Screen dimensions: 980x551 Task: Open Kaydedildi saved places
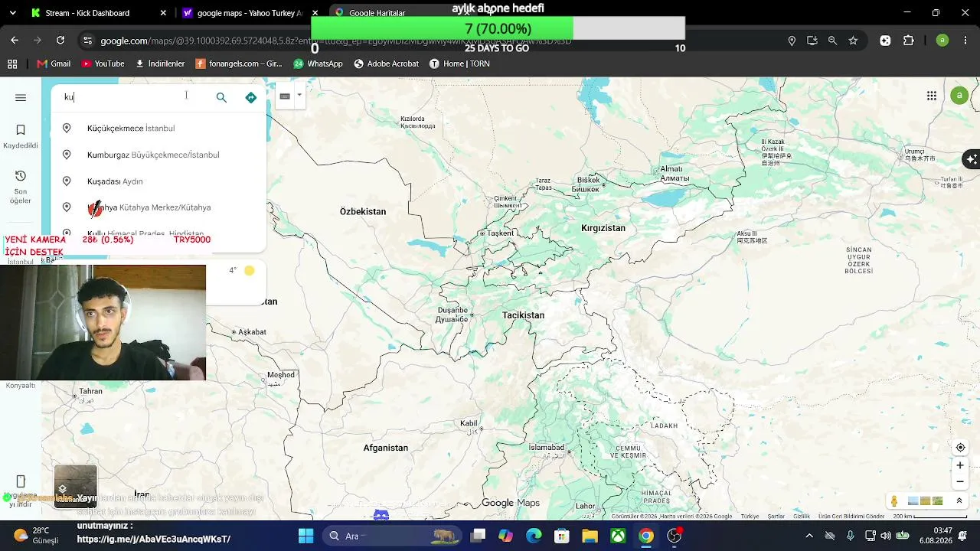pyautogui.click(x=21, y=136)
